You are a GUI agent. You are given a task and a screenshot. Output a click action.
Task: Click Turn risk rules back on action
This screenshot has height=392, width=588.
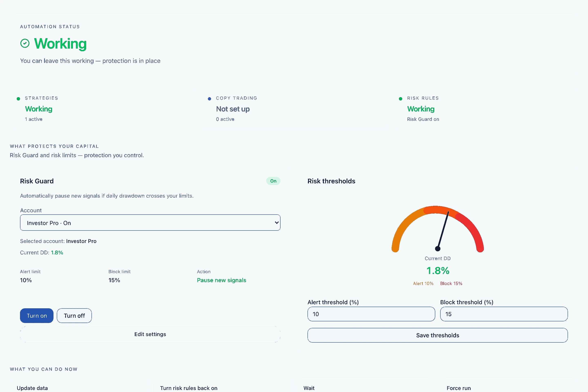point(189,388)
